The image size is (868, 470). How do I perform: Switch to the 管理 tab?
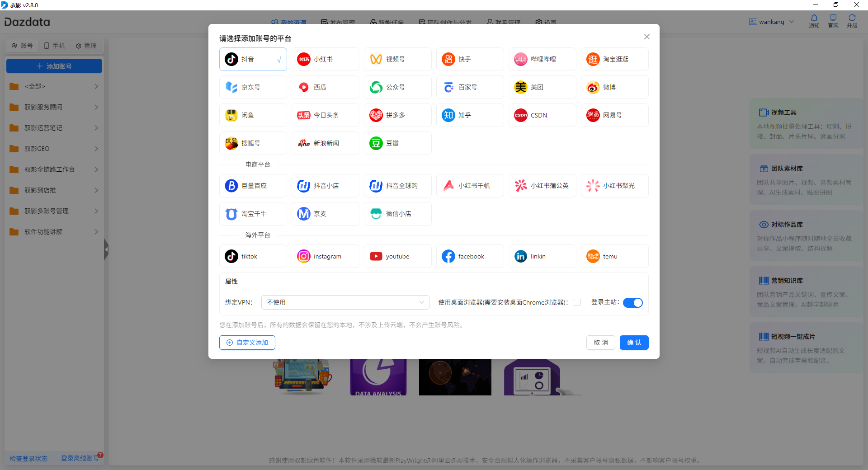point(86,46)
